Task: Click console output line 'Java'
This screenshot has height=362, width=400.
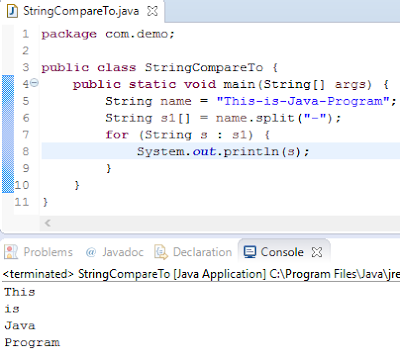Action: [20, 325]
